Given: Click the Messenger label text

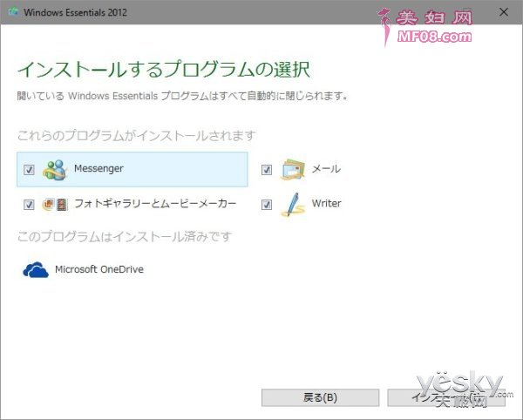Looking at the screenshot, I should point(98,169).
